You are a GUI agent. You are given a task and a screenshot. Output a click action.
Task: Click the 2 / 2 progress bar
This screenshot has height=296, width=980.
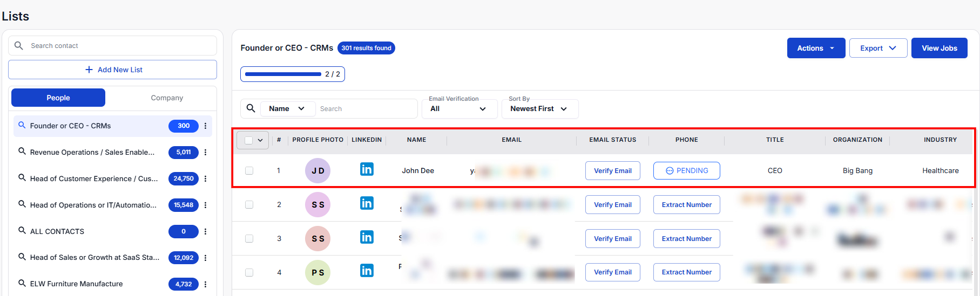[292, 74]
